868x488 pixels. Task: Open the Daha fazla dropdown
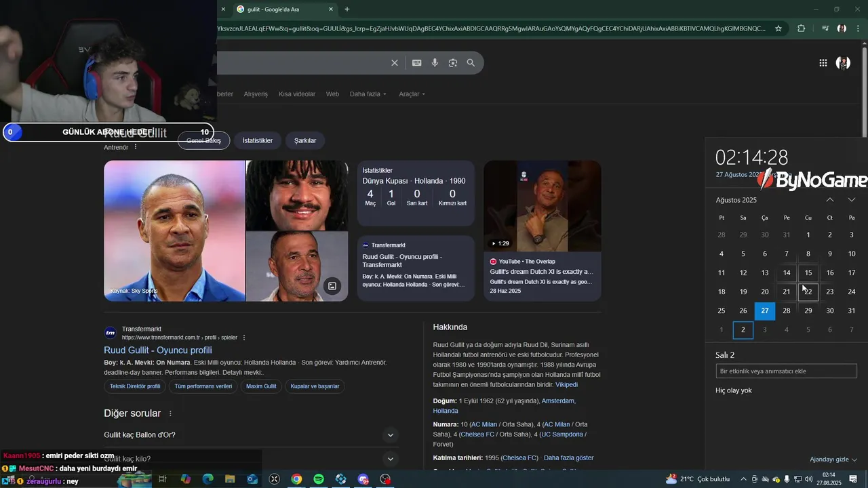pyautogui.click(x=368, y=94)
